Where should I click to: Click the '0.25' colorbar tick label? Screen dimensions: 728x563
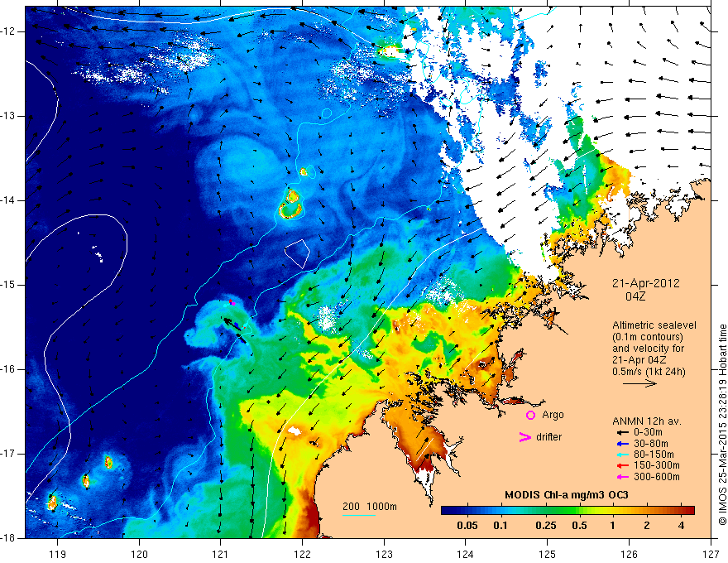click(545, 526)
